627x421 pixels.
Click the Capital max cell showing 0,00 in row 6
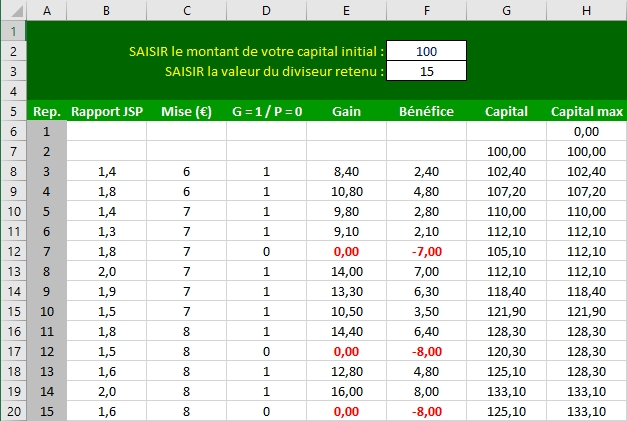(x=586, y=131)
